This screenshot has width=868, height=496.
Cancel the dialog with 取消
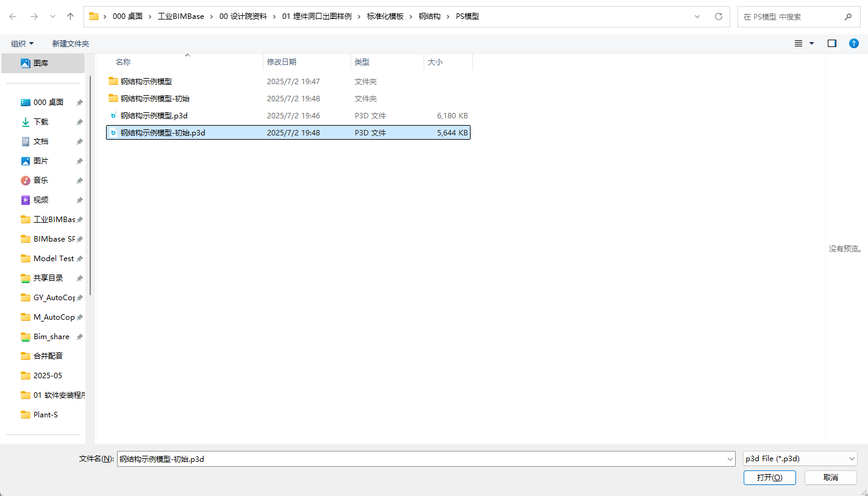[x=831, y=477]
